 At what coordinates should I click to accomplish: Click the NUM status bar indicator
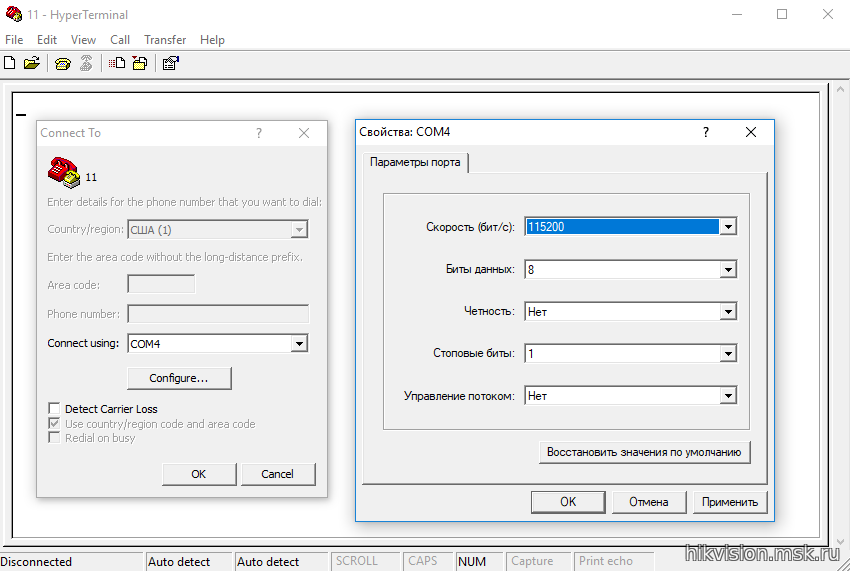point(472,561)
